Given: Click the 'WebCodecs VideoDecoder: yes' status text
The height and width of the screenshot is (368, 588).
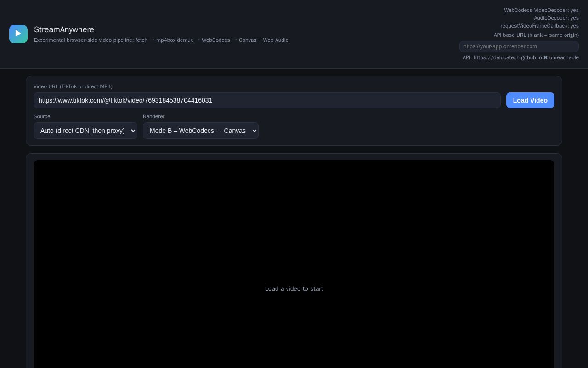Looking at the screenshot, I should 541,10.
